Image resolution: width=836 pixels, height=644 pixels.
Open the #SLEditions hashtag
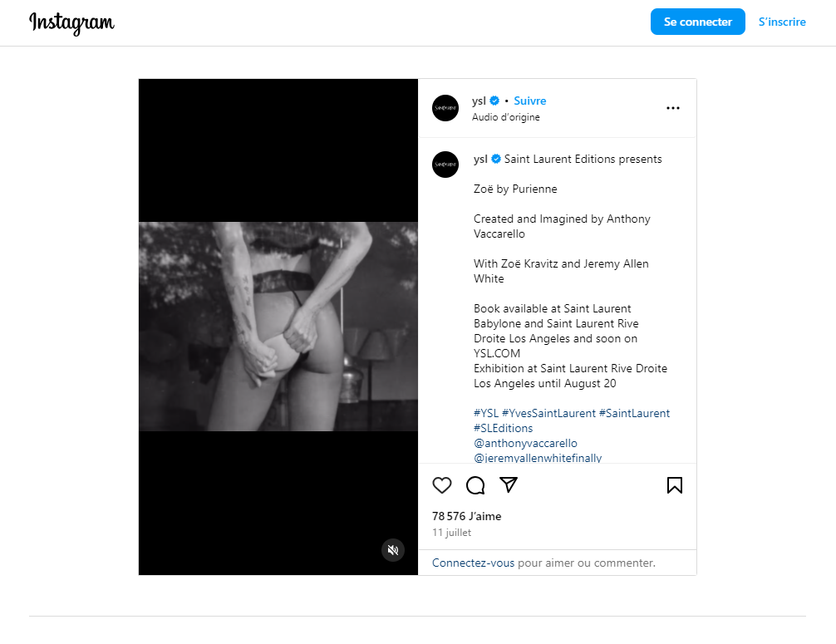coord(503,428)
